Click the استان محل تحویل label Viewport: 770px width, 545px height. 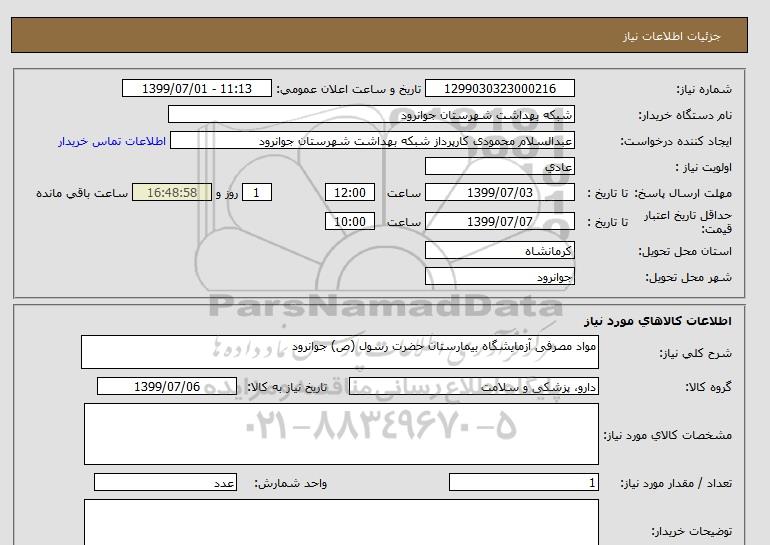tap(685, 251)
